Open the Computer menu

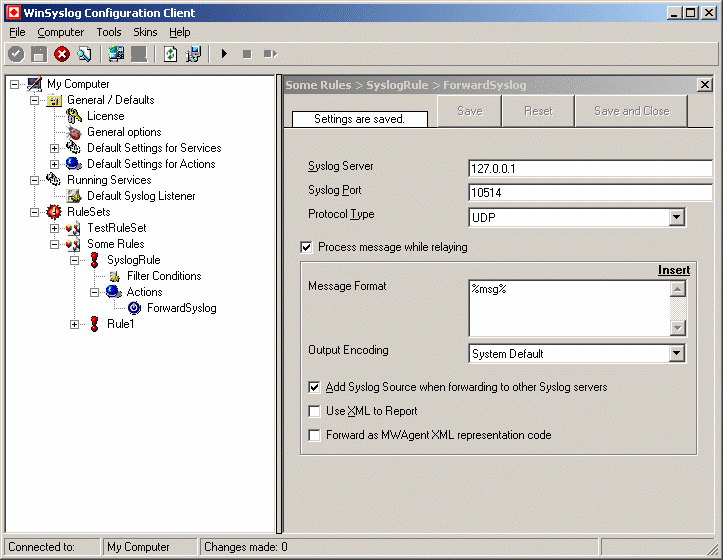click(x=61, y=32)
